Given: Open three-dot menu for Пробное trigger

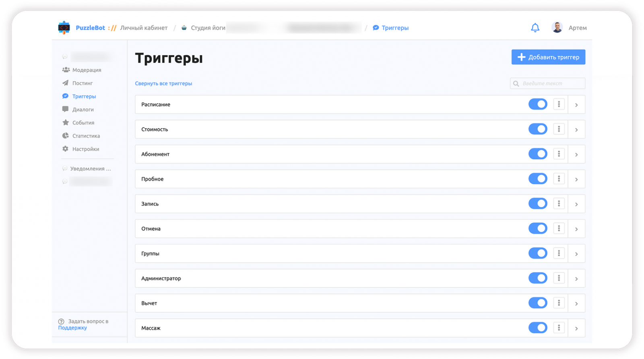Looking at the screenshot, I should [x=559, y=179].
